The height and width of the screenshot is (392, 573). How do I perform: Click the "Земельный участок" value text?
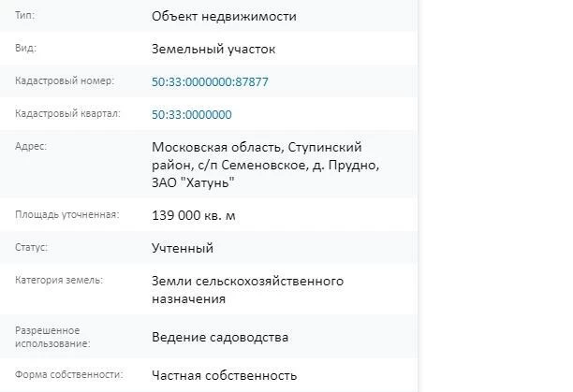coord(213,50)
